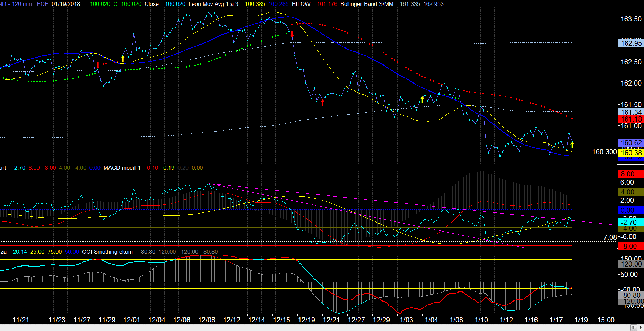The width and height of the screenshot is (644, 331).
Task: Select the 'HILOW' indicator label
Action: tap(301, 4)
